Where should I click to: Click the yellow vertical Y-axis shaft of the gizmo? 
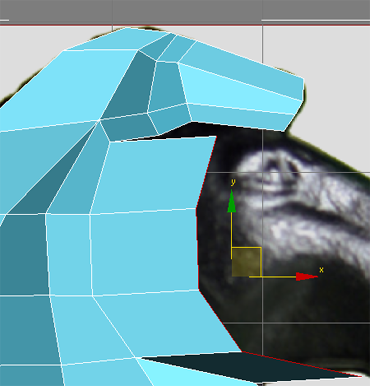pos(232,235)
